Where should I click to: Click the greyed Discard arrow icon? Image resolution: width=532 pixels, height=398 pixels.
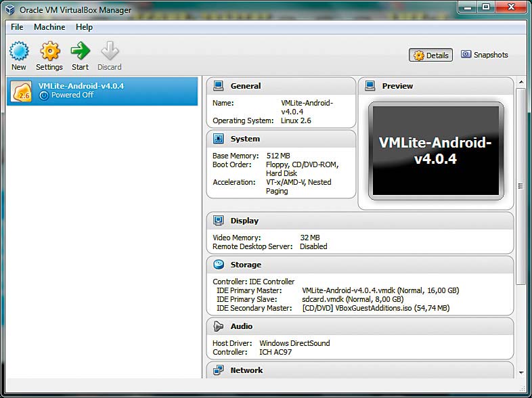[x=110, y=51]
